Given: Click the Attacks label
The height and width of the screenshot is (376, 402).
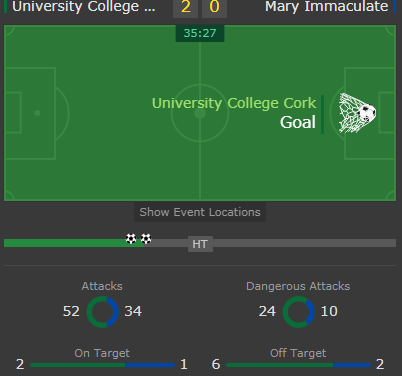Looking at the screenshot, I should click(x=102, y=286).
